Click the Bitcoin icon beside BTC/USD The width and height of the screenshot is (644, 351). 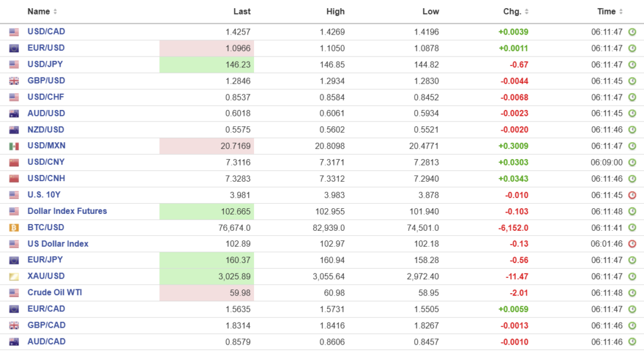click(x=14, y=228)
